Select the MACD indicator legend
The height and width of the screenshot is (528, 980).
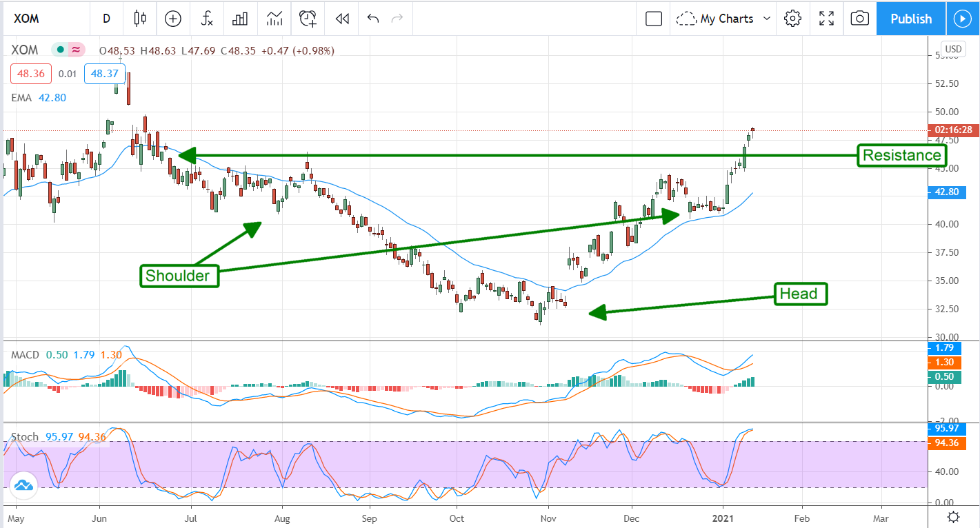pyautogui.click(x=25, y=354)
